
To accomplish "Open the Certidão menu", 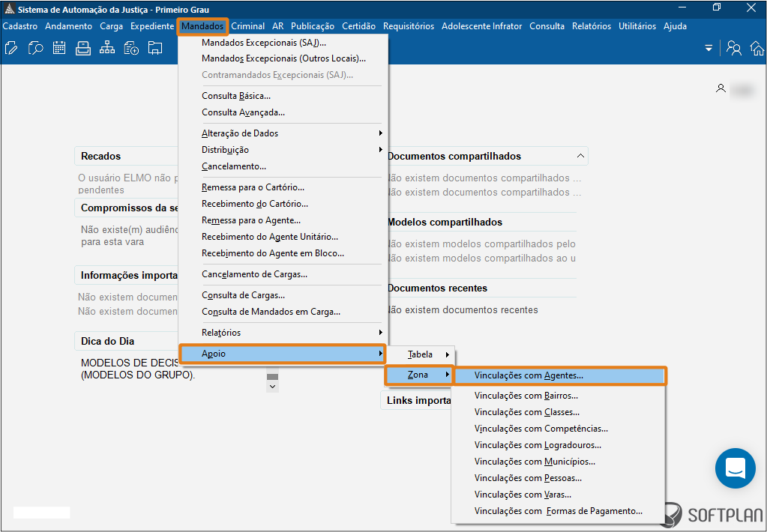I will (x=358, y=26).
